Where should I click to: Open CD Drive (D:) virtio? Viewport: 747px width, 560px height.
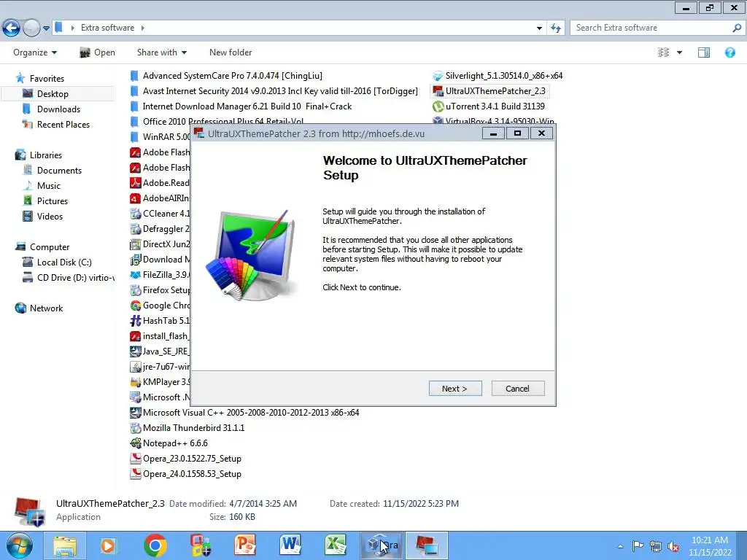pyautogui.click(x=75, y=278)
